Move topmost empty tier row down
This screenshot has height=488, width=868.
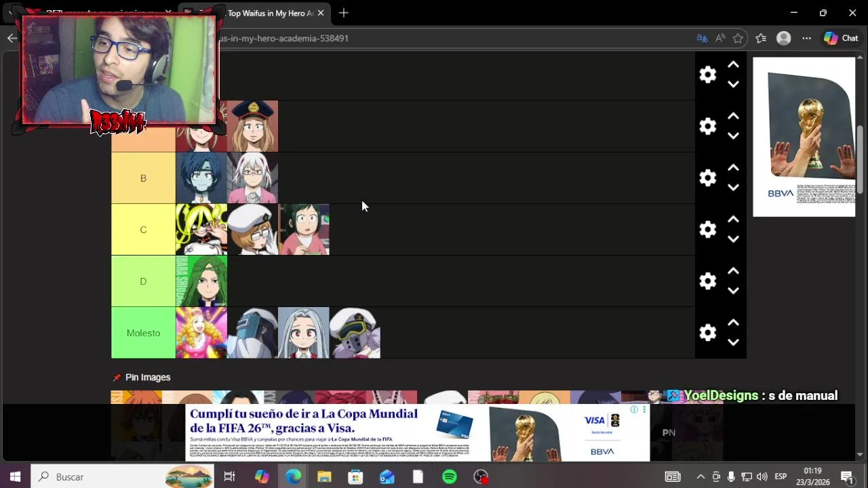(733, 84)
